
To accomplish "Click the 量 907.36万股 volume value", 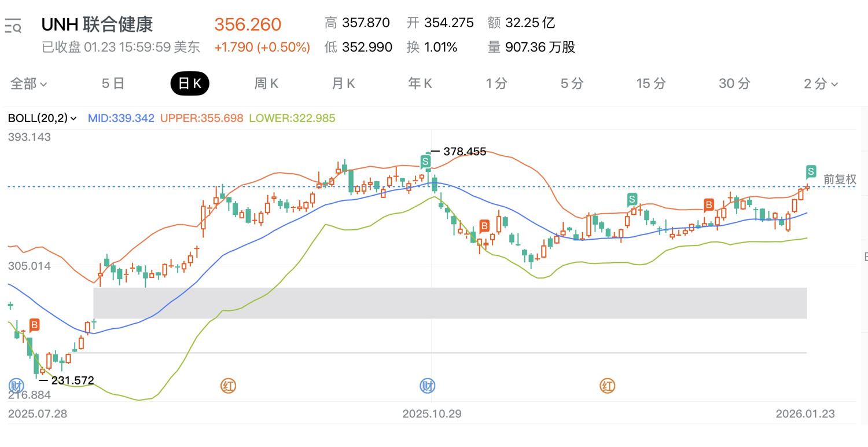I will (x=531, y=47).
